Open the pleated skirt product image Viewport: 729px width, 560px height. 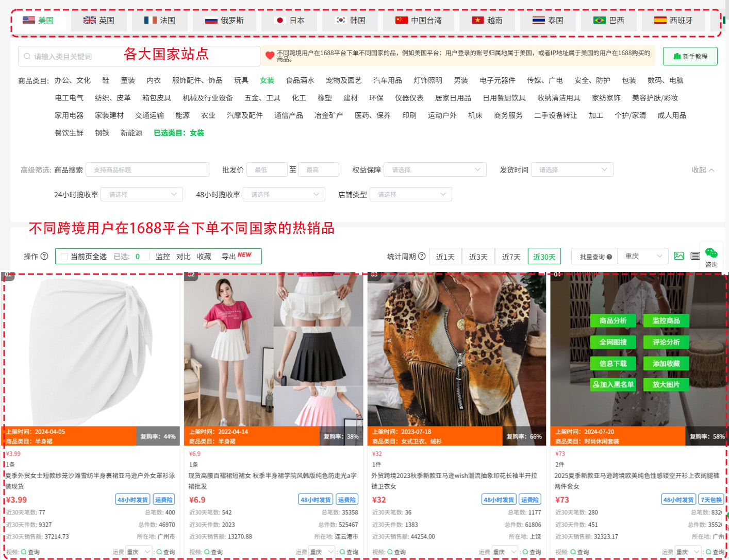[x=273, y=349]
